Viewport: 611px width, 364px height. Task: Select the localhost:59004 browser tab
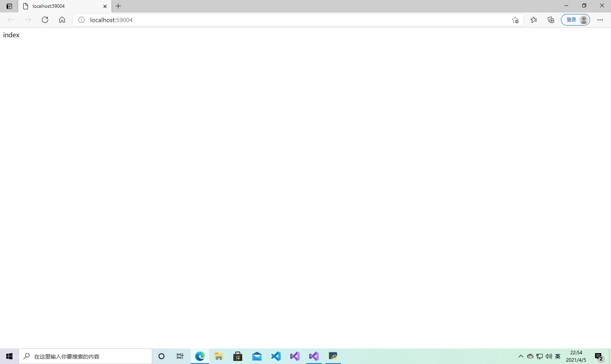tap(65, 6)
